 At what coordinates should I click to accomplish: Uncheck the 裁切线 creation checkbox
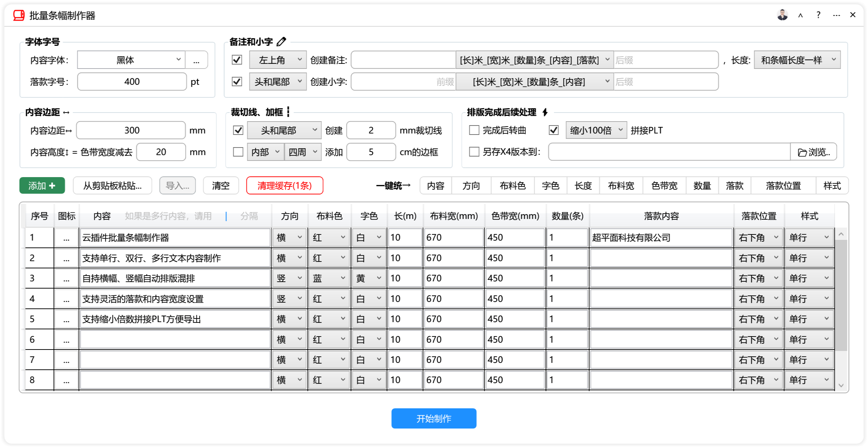238,130
